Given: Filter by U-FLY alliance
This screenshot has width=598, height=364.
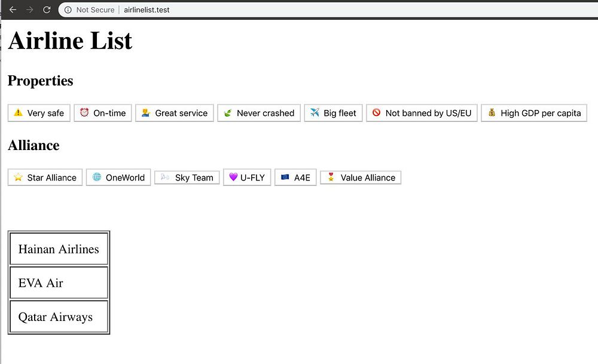Looking at the screenshot, I should point(247,178).
